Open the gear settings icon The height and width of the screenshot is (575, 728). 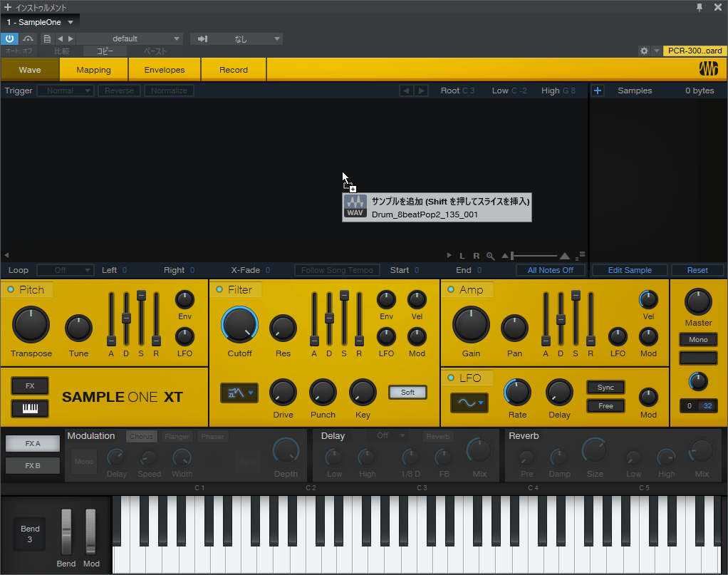[644, 51]
